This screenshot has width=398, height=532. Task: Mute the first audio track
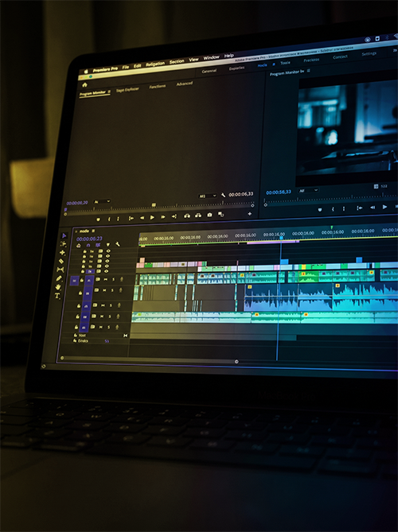tap(105, 280)
